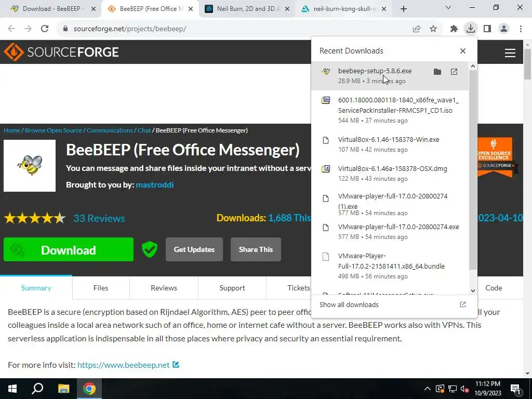Click Browse Open Source breadcrumb
The width and height of the screenshot is (532, 399).
(54, 130)
